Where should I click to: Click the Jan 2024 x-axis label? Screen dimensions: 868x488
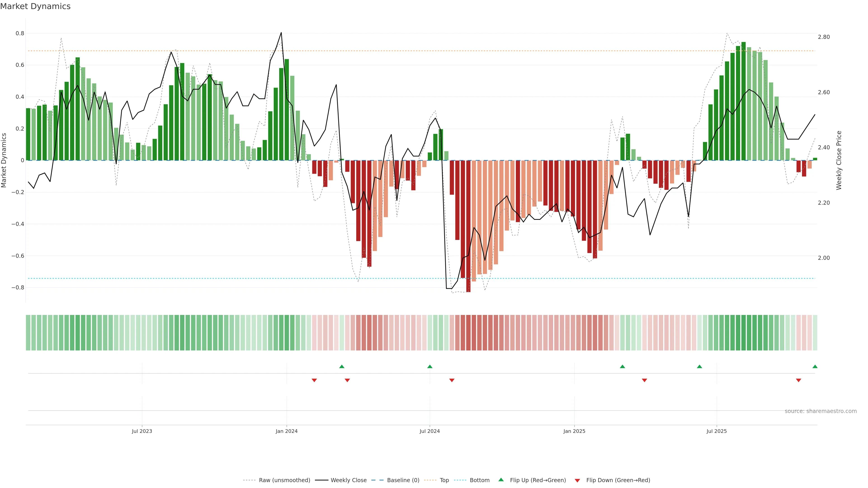tap(286, 431)
